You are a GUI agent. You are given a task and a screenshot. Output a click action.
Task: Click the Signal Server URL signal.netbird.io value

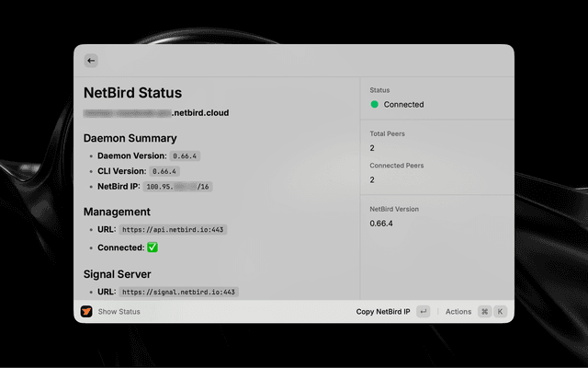[179, 292]
